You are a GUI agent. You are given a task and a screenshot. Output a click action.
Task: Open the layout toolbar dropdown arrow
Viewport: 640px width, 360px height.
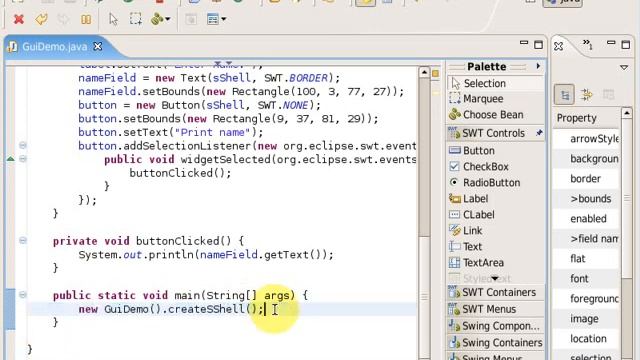coord(224,19)
